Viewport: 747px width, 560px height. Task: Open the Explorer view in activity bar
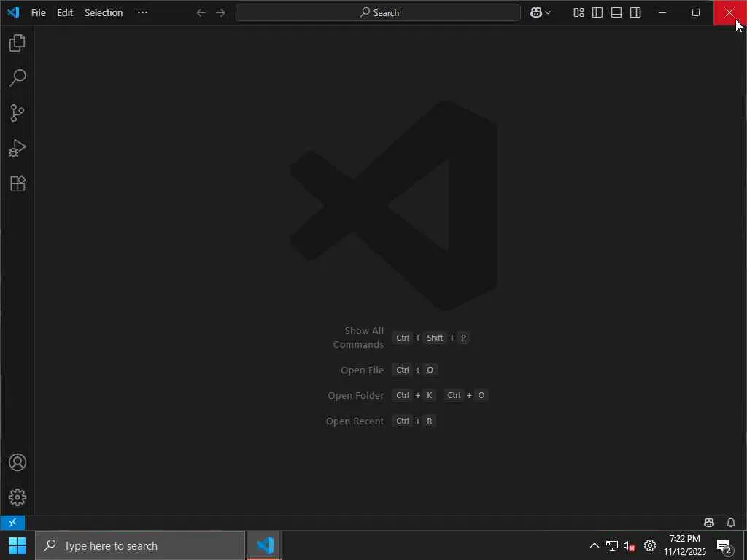(x=18, y=43)
